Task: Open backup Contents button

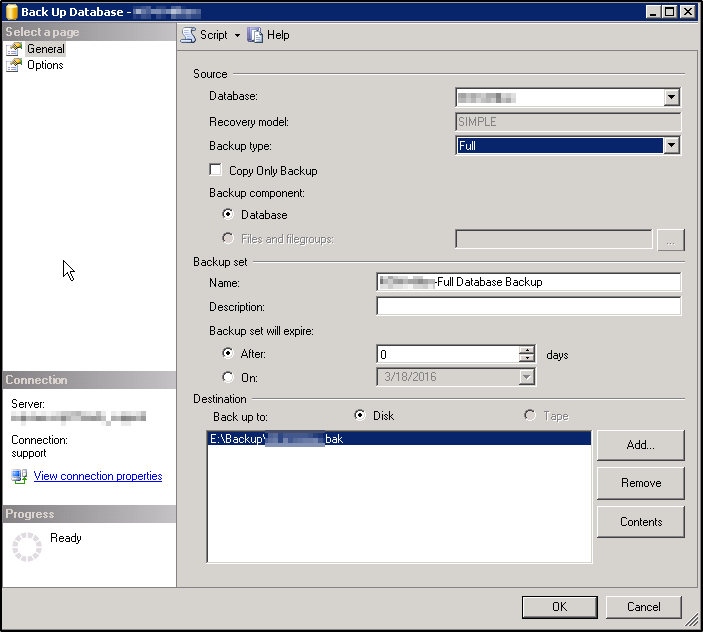Action: tap(640, 522)
